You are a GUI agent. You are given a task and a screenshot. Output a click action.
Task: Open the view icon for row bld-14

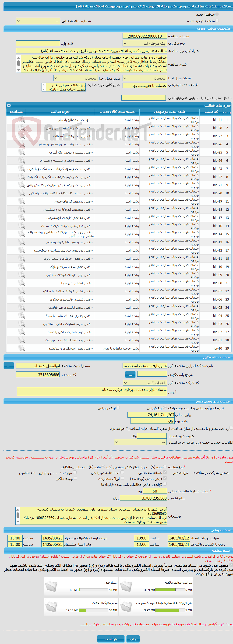(22, 234)
